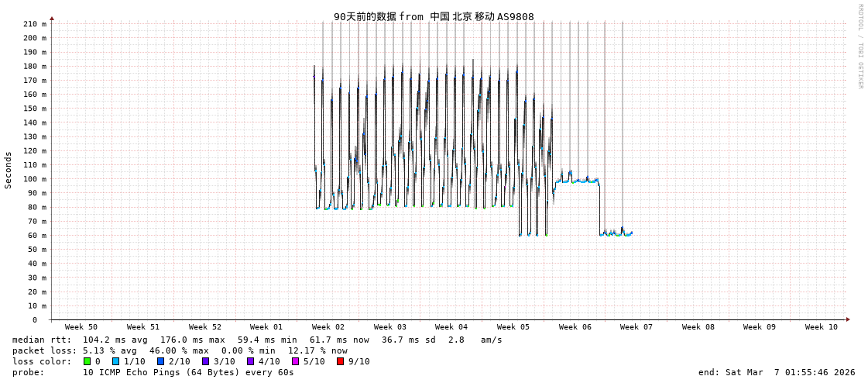The image size is (868, 383).
Task: Click the RRDTOOL / TOBI OETIKER watermark
Action: pyautogui.click(x=859, y=47)
